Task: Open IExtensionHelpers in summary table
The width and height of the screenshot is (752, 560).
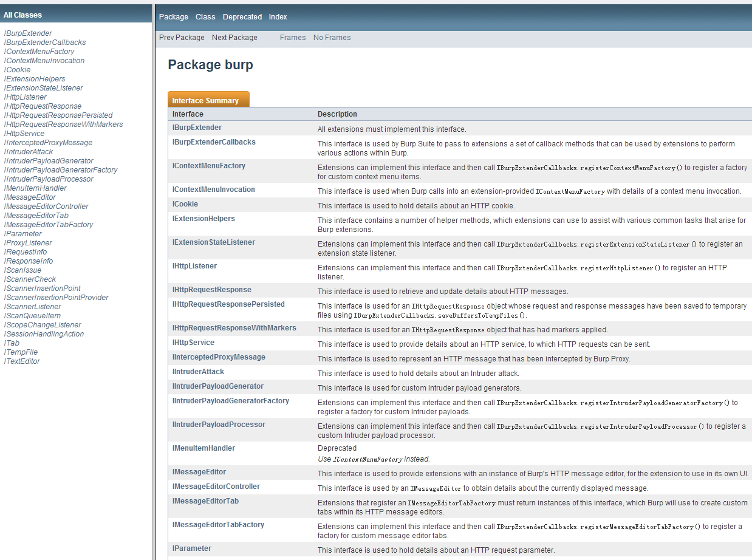Action: click(203, 219)
